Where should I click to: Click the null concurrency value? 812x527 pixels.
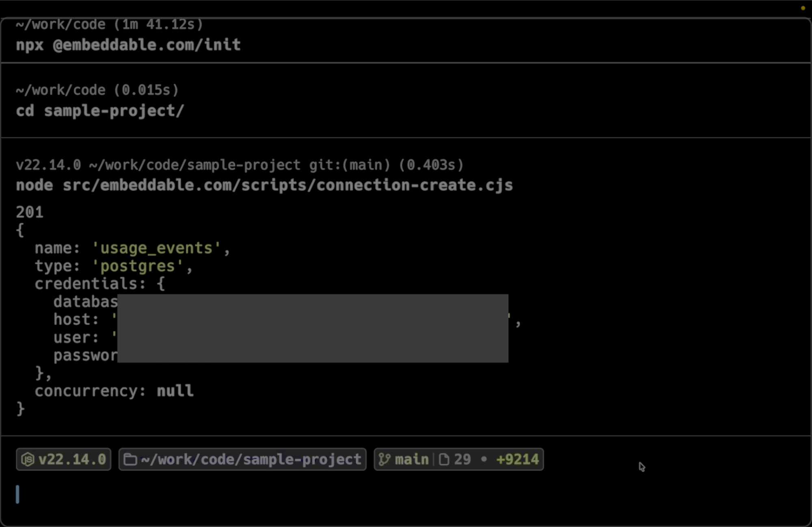tap(175, 391)
